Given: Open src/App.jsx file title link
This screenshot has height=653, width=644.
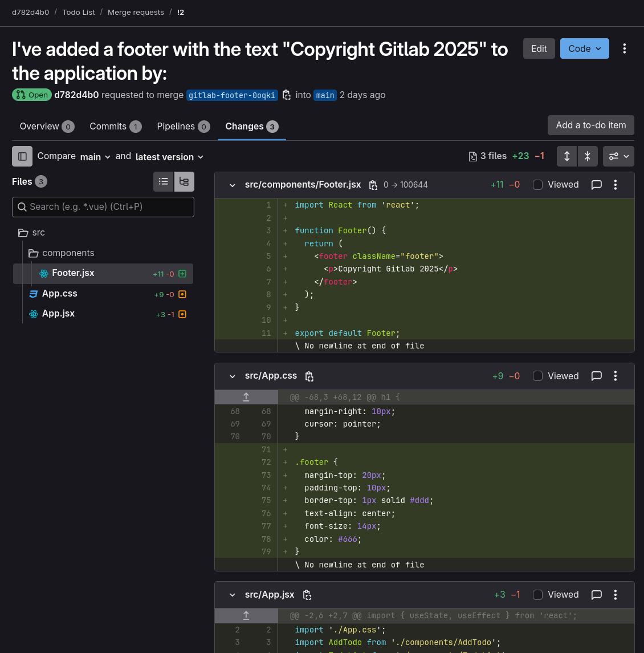Looking at the screenshot, I should [x=270, y=594].
